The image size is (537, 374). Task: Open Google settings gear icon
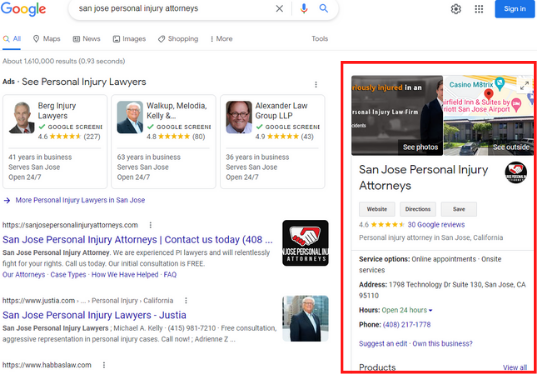click(x=456, y=9)
